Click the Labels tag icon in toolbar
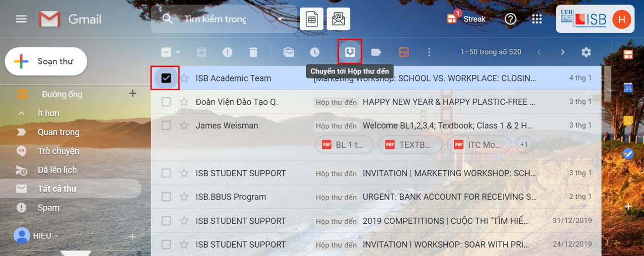Viewport: 644px width, 256px height. pos(376,52)
